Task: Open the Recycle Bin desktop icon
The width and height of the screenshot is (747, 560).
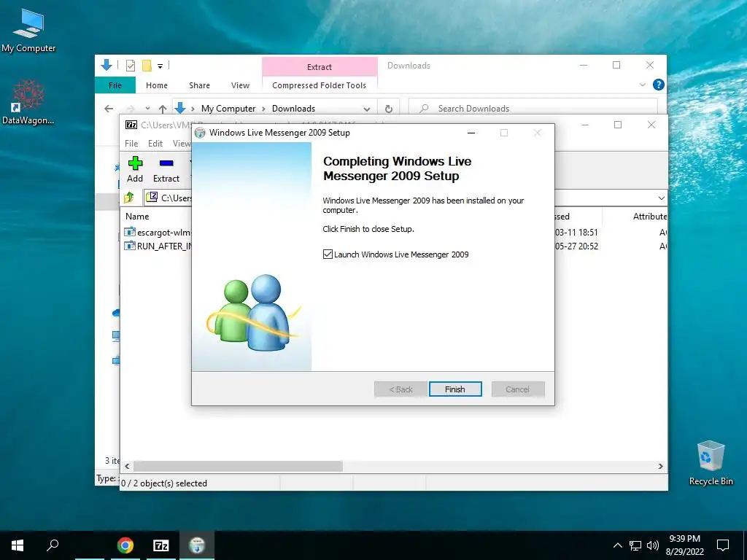Action: coord(711,463)
